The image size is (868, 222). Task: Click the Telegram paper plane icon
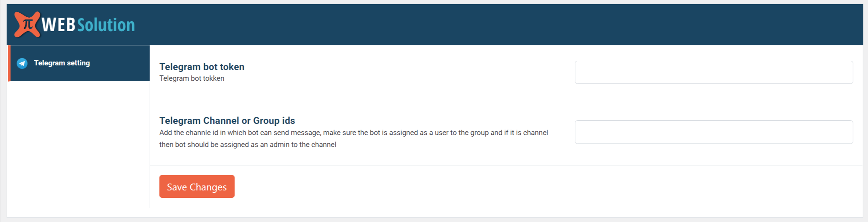(x=22, y=63)
